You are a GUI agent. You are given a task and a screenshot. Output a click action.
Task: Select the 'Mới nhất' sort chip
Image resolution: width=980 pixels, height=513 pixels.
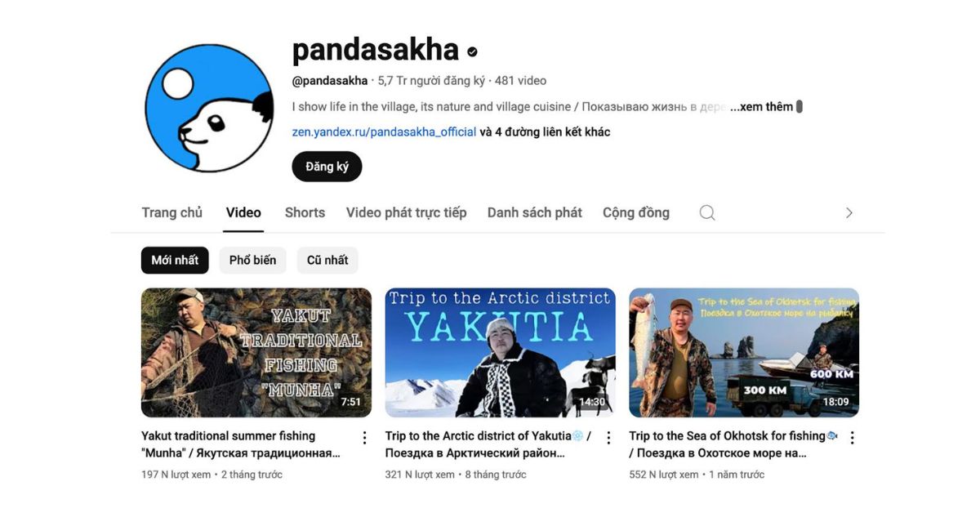[175, 260]
